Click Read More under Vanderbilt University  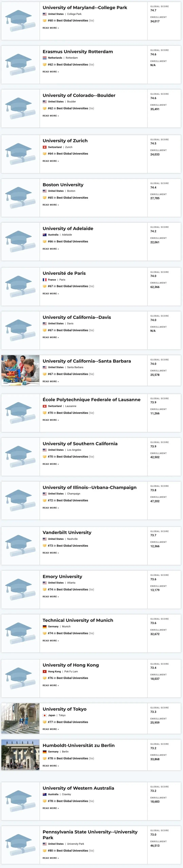[50, 553]
